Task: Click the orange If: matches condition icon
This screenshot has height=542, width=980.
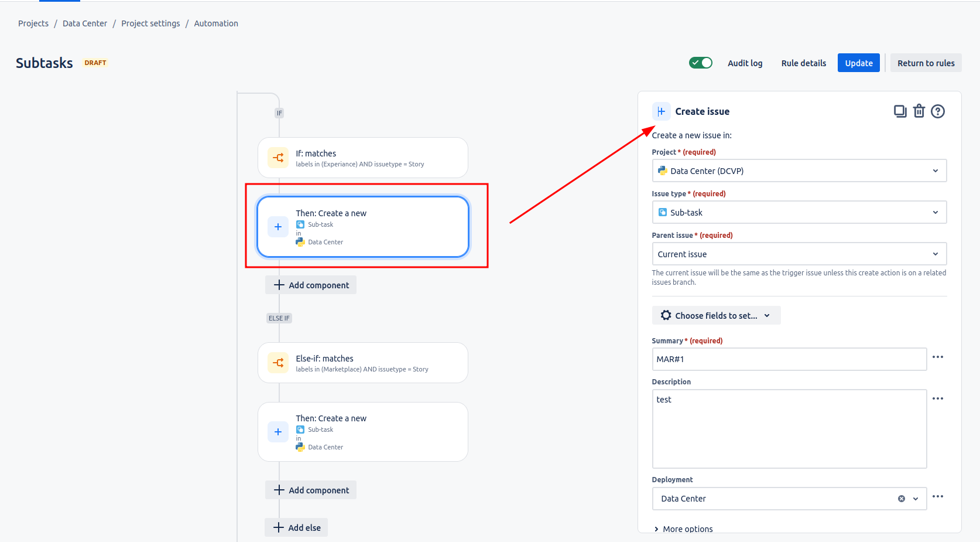Action: click(278, 158)
